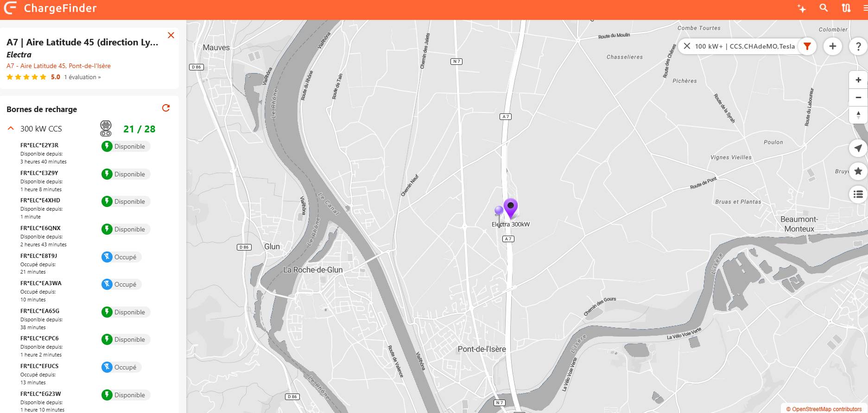This screenshot has width=868, height=413.
Task: Open favorites star button on map
Action: tap(858, 171)
